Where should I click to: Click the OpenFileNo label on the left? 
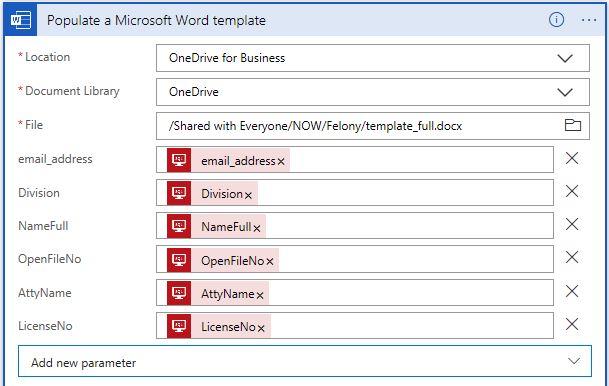50,259
